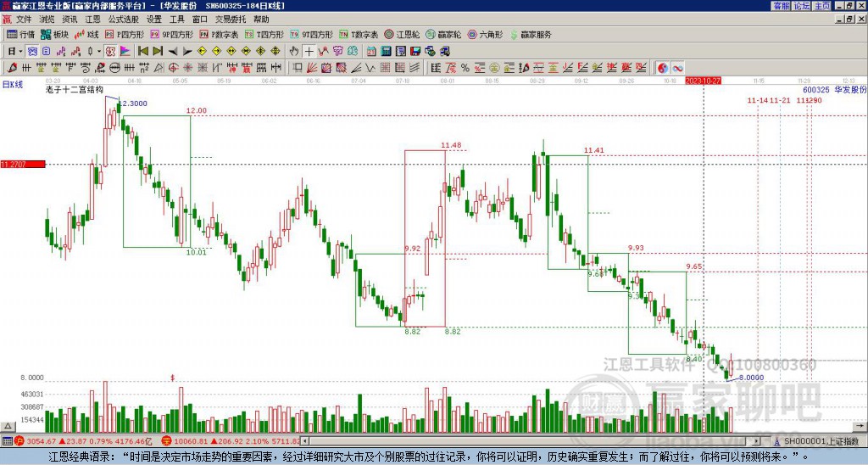
Task: Open the 交易委托 menu
Action: [231, 20]
